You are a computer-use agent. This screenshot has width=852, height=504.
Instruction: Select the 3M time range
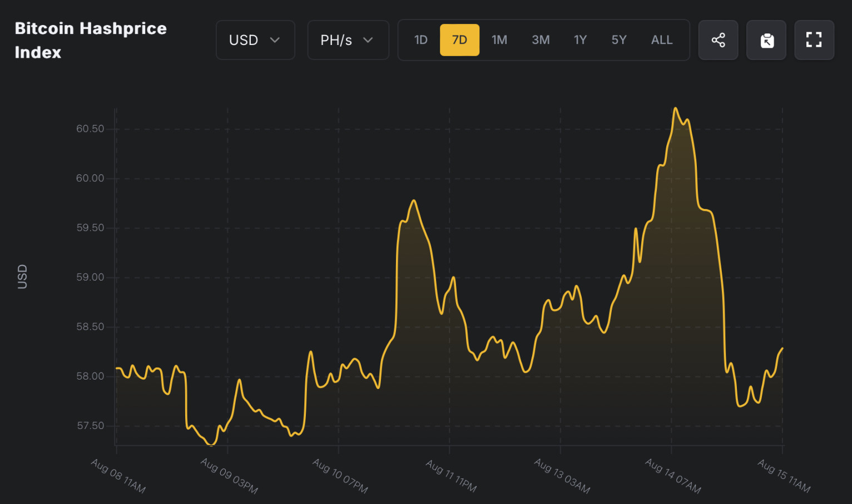click(x=540, y=40)
